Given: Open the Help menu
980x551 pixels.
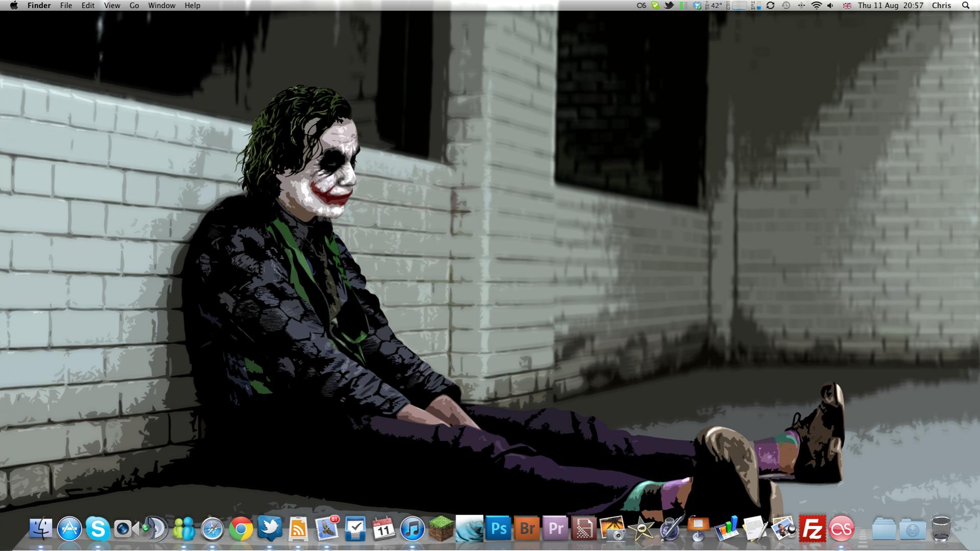Looking at the screenshot, I should coord(193,6).
